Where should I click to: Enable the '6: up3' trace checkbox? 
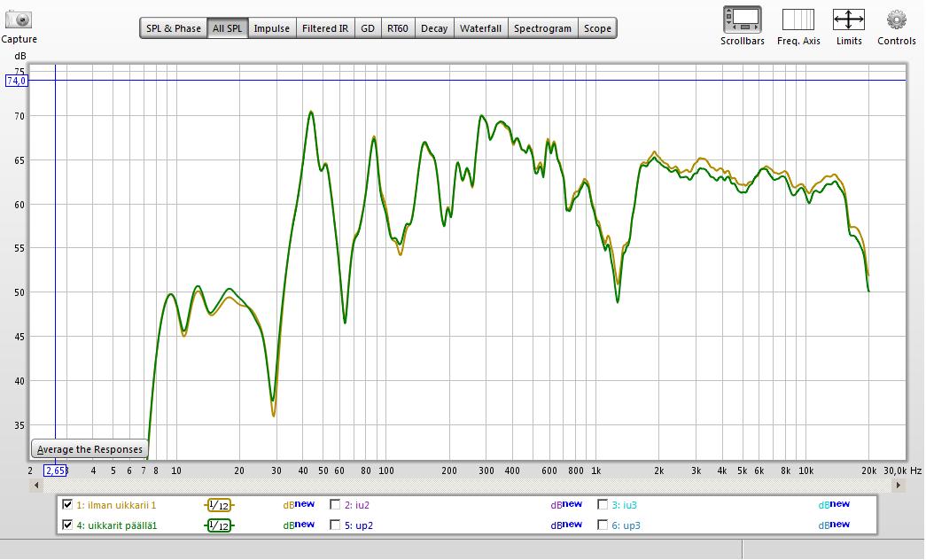click(603, 525)
